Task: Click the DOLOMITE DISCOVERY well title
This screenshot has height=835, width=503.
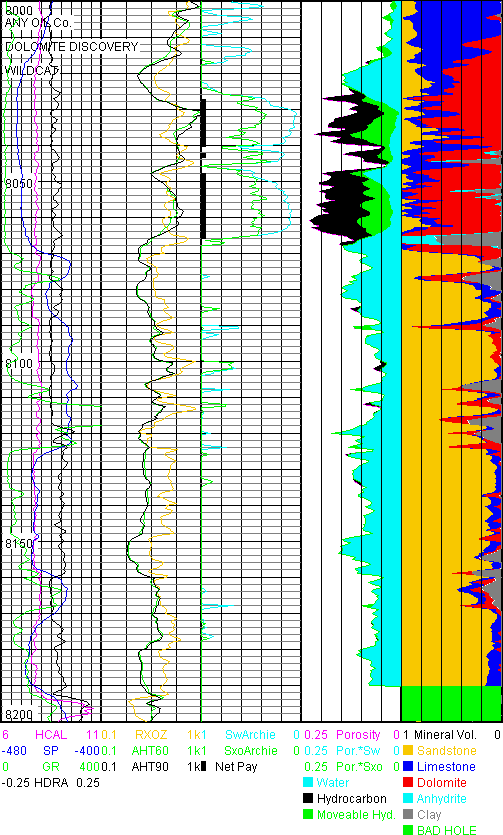Action: pos(72,47)
